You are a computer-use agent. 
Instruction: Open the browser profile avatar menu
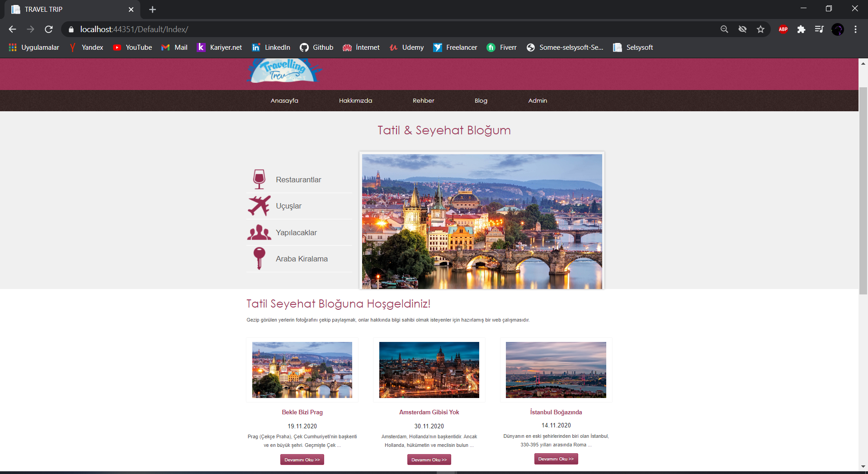pos(838,29)
